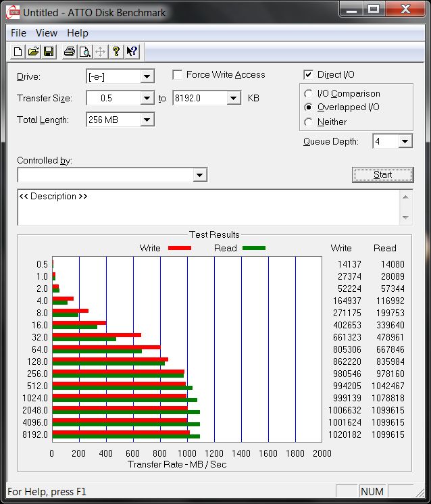Uncheck the Direct I/O checkbox

[308, 74]
